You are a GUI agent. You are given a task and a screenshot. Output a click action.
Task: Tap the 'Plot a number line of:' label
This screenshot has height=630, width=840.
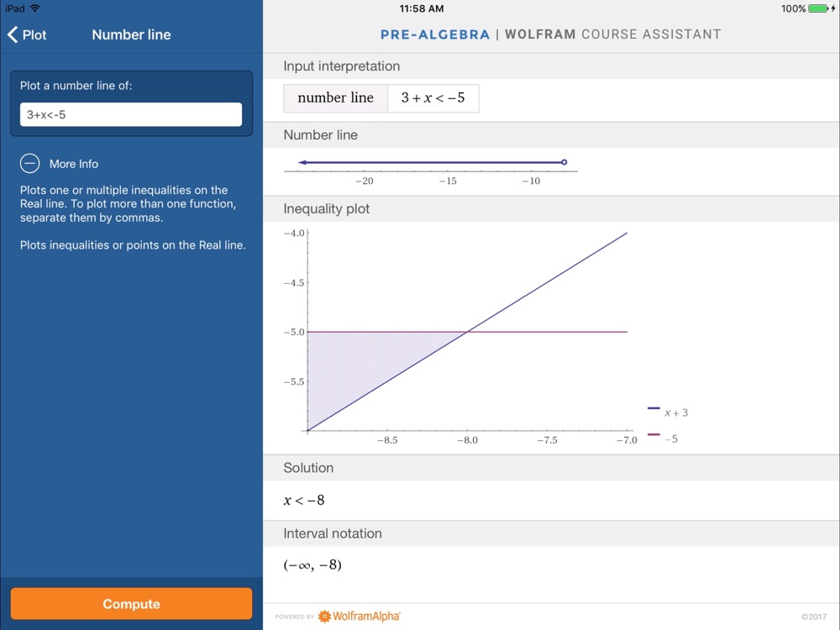[x=76, y=86]
